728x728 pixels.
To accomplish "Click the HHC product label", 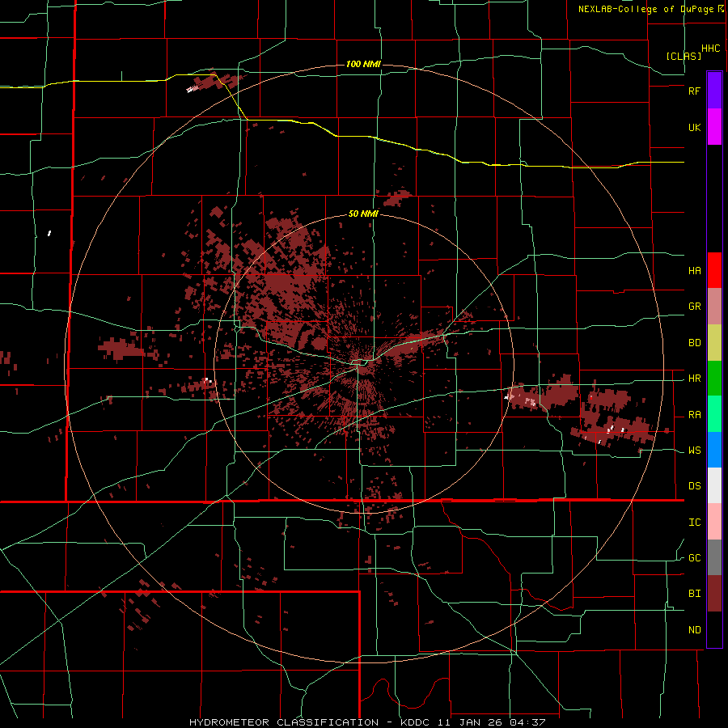I will coord(711,49).
